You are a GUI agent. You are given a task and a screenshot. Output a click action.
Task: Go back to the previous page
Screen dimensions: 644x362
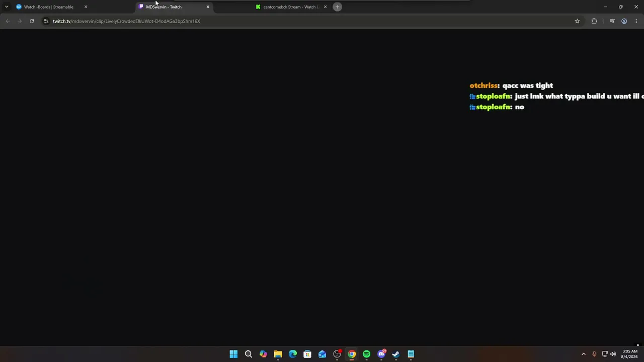click(x=8, y=21)
